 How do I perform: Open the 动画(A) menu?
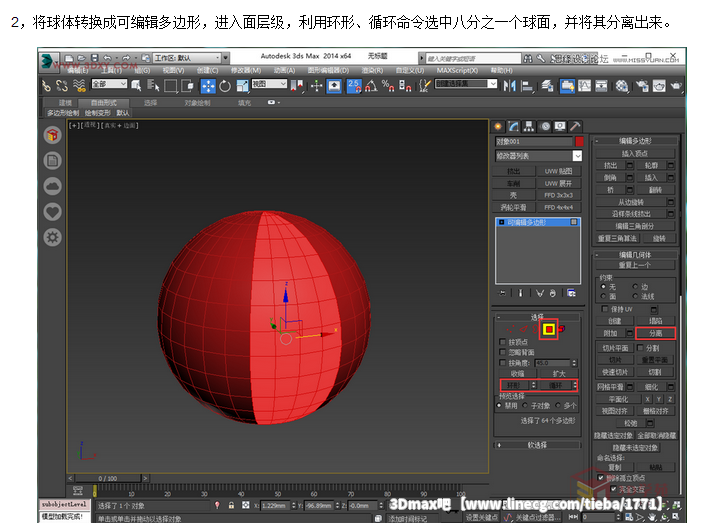284,70
